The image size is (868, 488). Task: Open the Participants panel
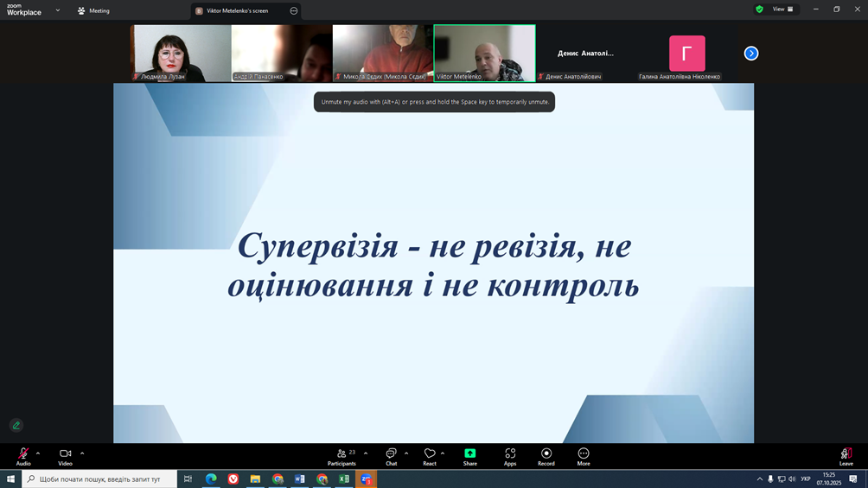(x=342, y=455)
